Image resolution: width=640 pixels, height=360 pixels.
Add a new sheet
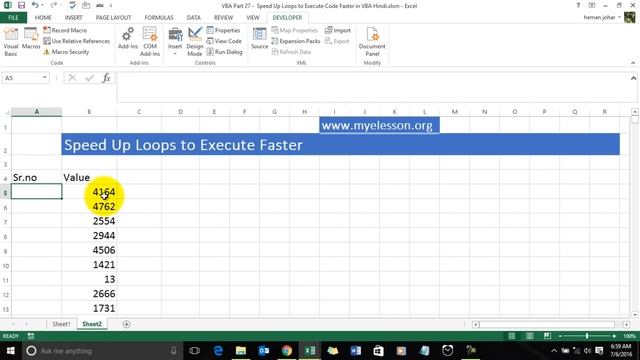coord(126,324)
